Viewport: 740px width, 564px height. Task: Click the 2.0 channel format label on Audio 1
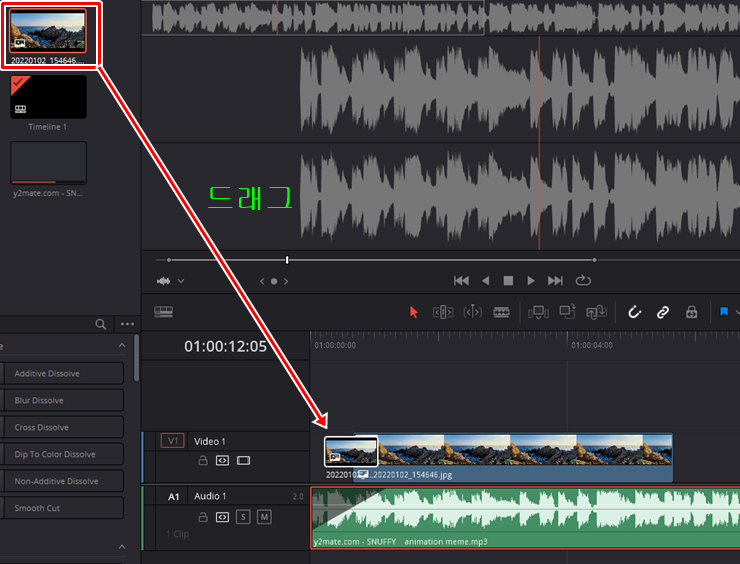298,497
